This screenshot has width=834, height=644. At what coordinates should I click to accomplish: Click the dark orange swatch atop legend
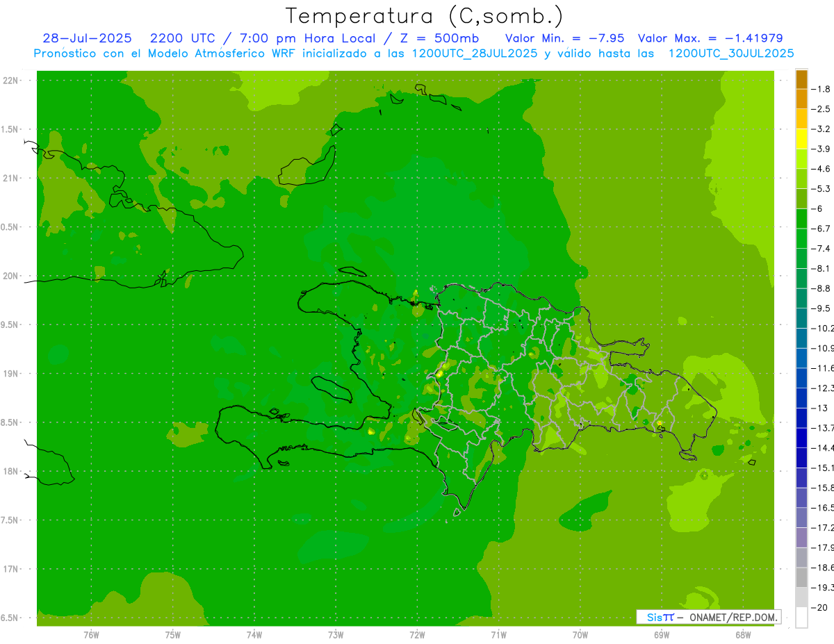802,79
